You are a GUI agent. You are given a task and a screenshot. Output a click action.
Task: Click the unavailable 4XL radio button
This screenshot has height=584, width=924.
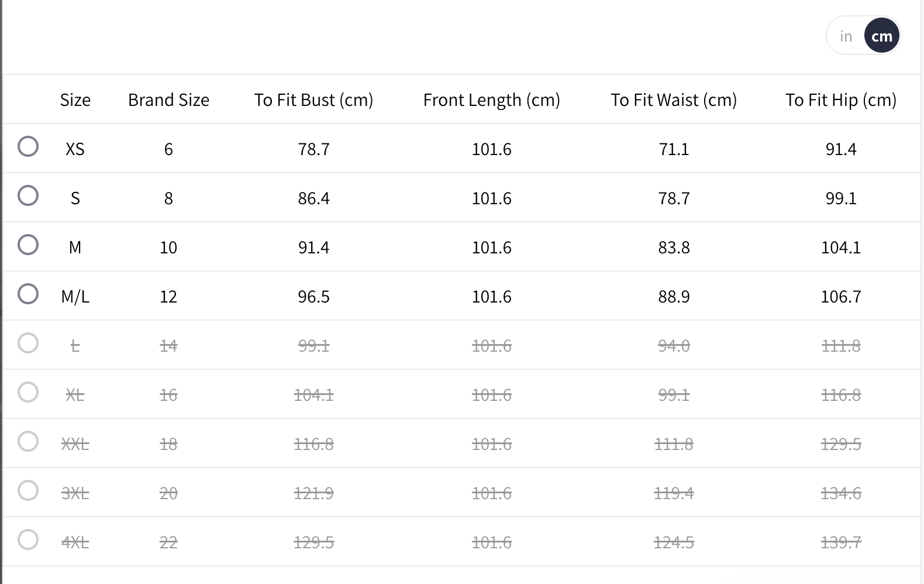28,540
